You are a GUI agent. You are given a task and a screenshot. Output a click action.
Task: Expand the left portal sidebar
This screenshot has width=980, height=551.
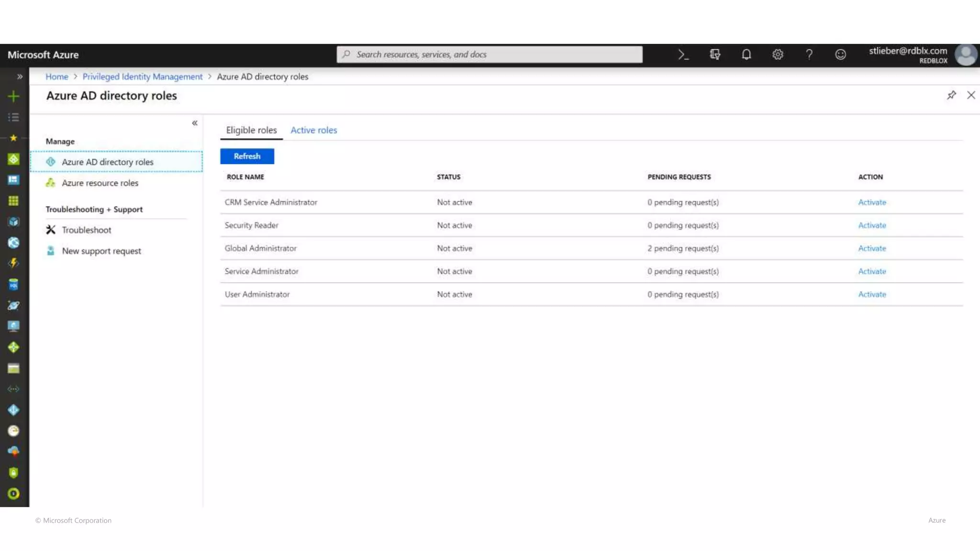tap(20, 77)
